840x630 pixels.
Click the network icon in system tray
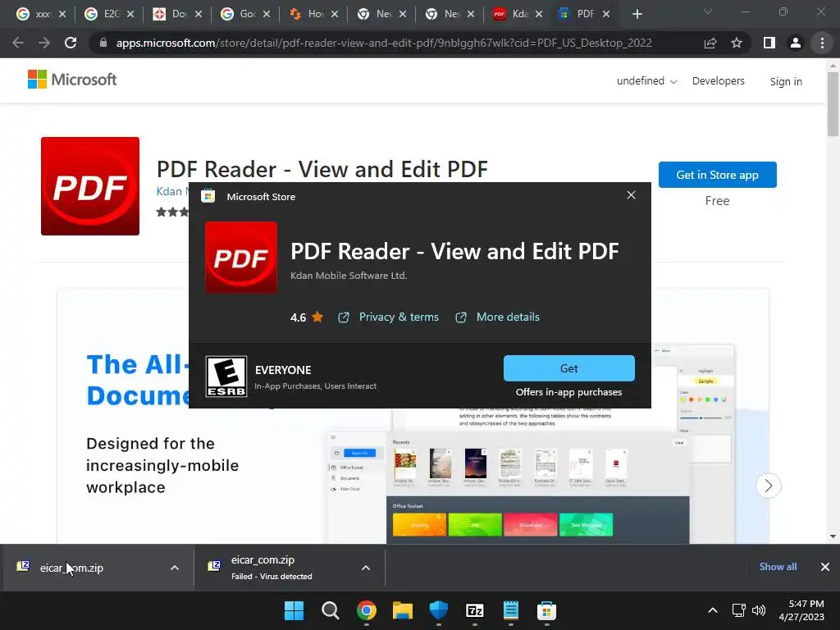coord(739,610)
